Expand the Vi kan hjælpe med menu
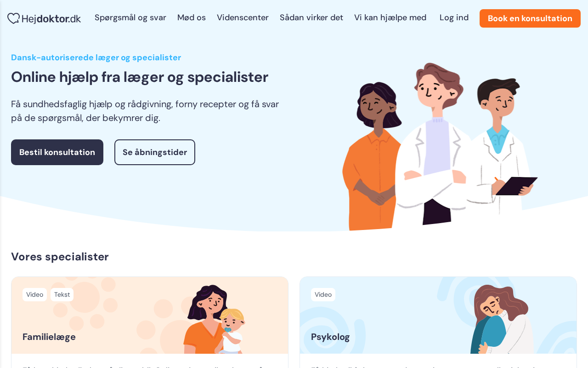Image resolution: width=588 pixels, height=368 pixels. (390, 17)
